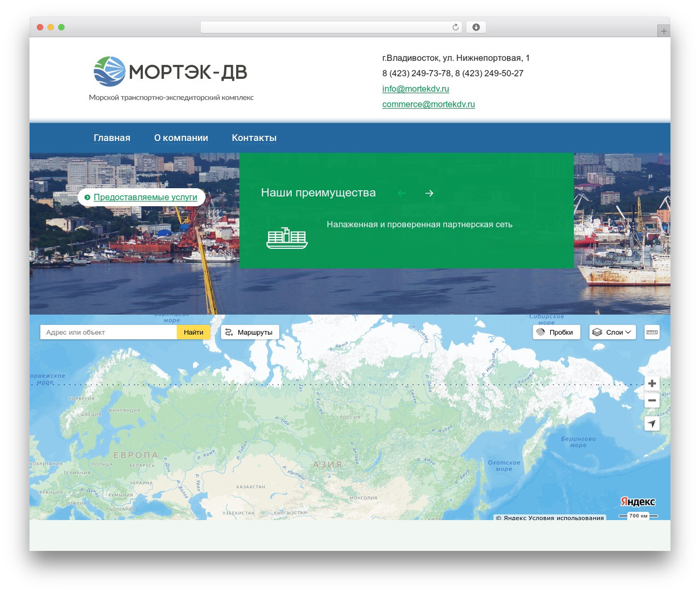
Task: Open Условия использования link
Action: coord(567,518)
